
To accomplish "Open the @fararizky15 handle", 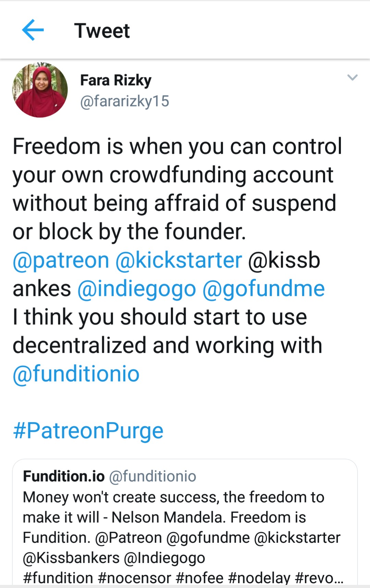I will pos(125,101).
